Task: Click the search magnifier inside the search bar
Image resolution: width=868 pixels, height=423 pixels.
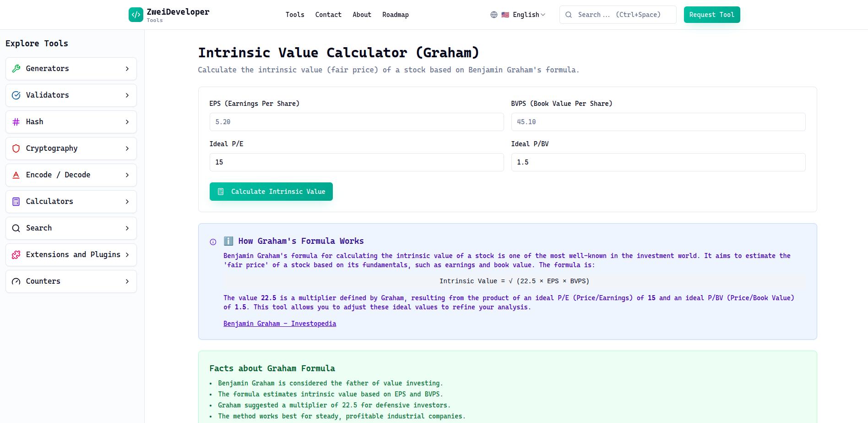Action: [x=568, y=15]
